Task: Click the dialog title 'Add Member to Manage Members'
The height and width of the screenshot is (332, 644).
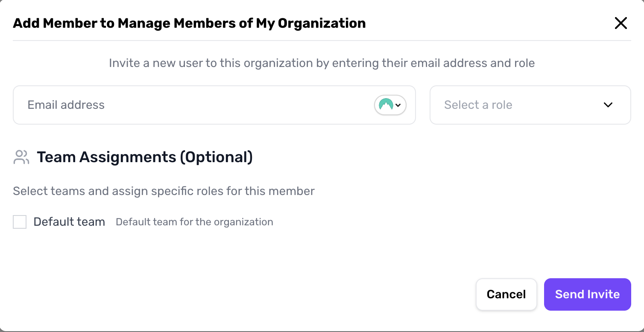Action: click(x=128, y=23)
